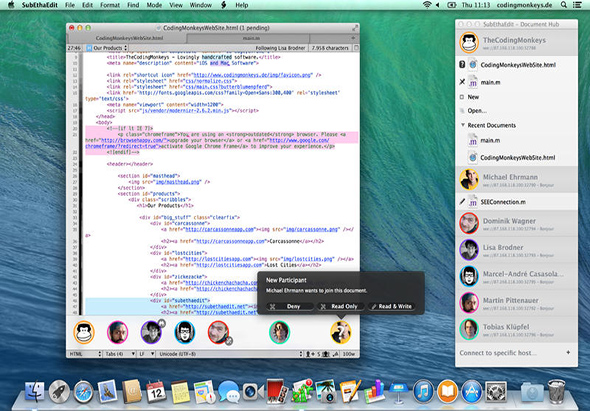The width and height of the screenshot is (590, 411).
Task: Click the SEEConnection.m file icon
Action: click(473, 202)
